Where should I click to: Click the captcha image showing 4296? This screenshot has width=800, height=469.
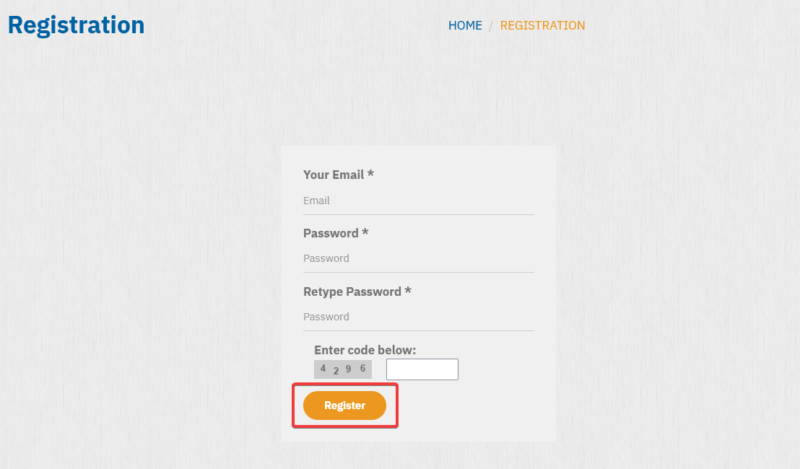343,369
